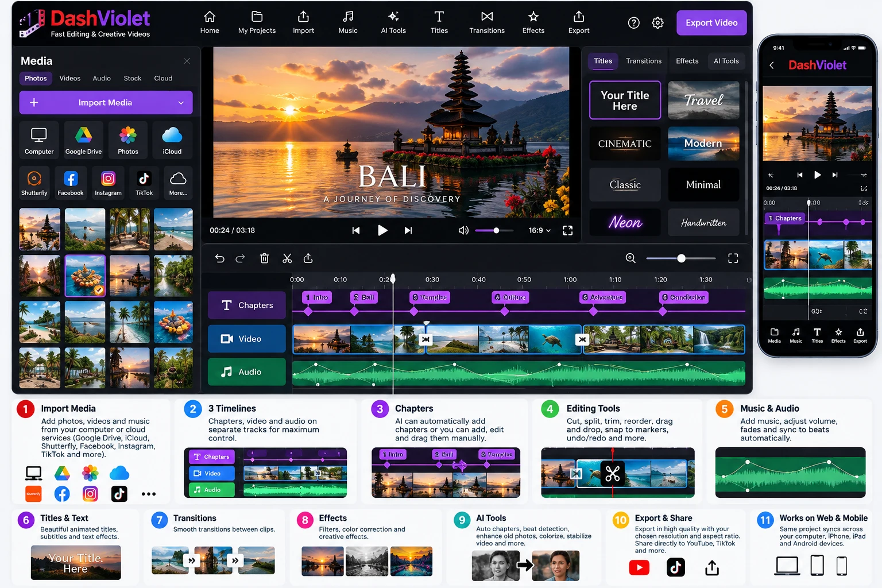Deselect the photo thumbnail with the orange checkmark
Image resolution: width=882 pixels, height=588 pixels.
(x=85, y=276)
